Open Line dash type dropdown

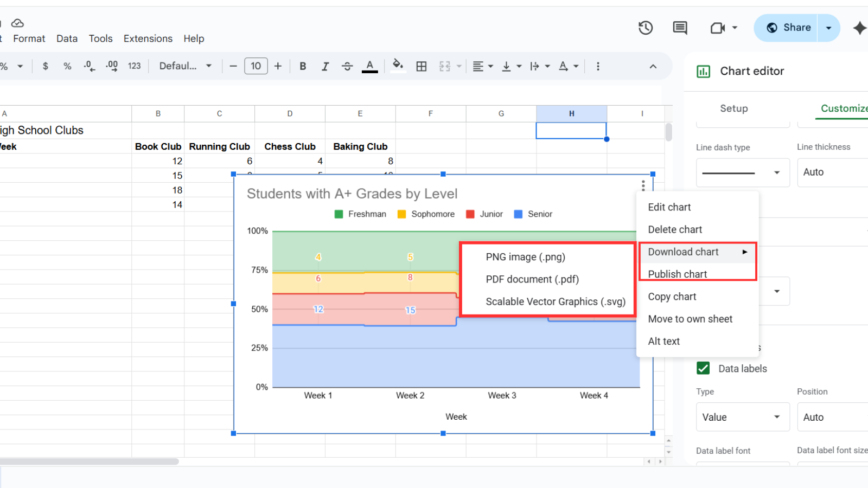coord(743,172)
